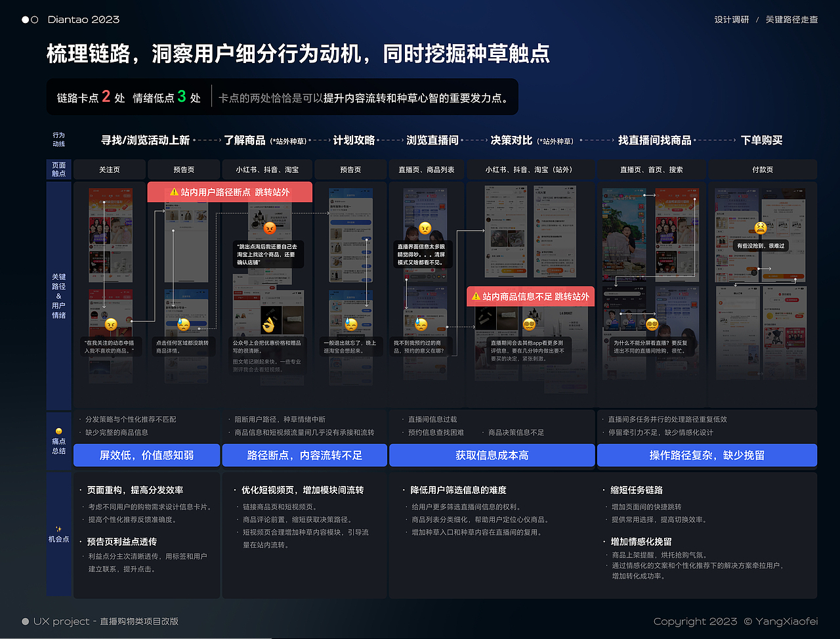This screenshot has height=639, width=840.
Task: Click the red 站内商品信息不足 跳转站外 banner
Action: click(530, 297)
